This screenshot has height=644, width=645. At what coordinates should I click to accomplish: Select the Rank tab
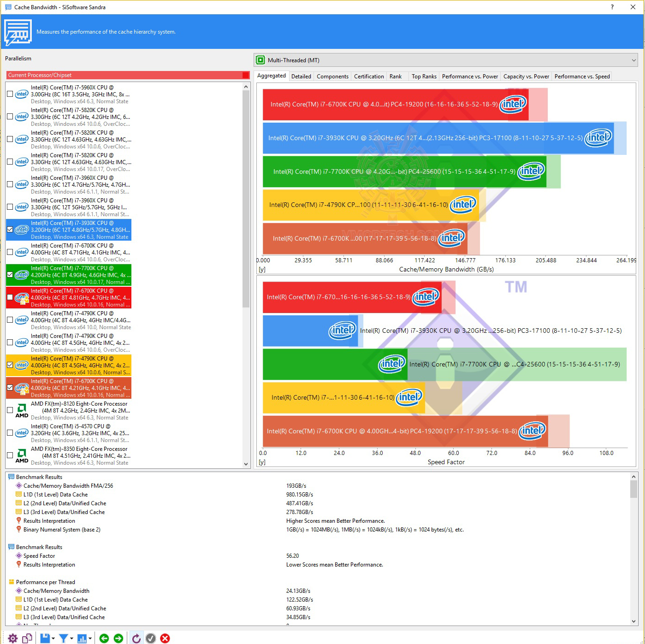(x=396, y=77)
